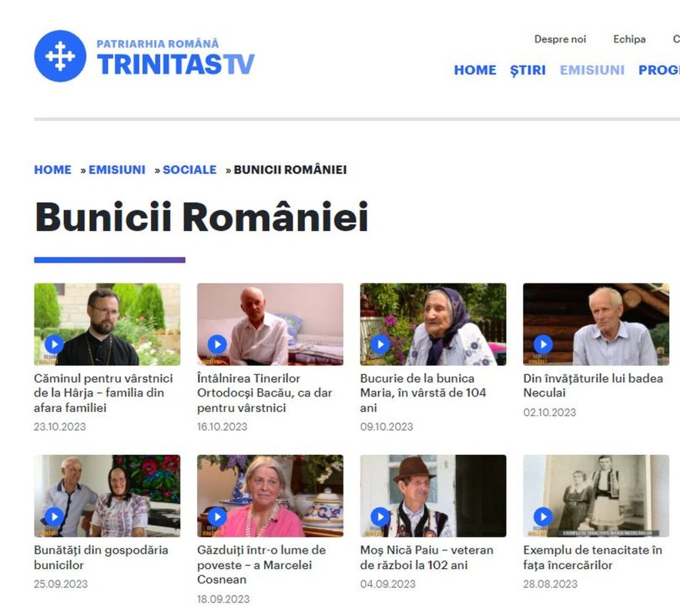Play the badea Neculai video
The height and width of the screenshot is (616, 680).
pos(543,345)
